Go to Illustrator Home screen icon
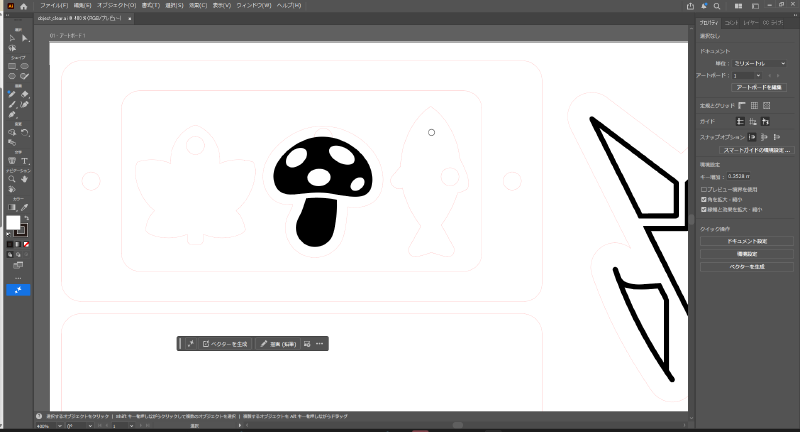The height and width of the screenshot is (432, 800). click(x=23, y=6)
